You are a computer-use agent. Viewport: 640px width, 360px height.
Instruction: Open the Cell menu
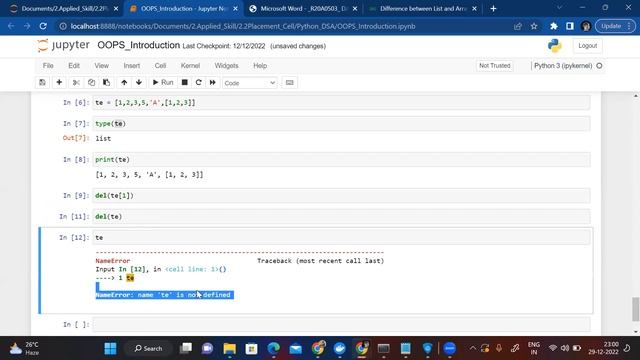click(160, 66)
